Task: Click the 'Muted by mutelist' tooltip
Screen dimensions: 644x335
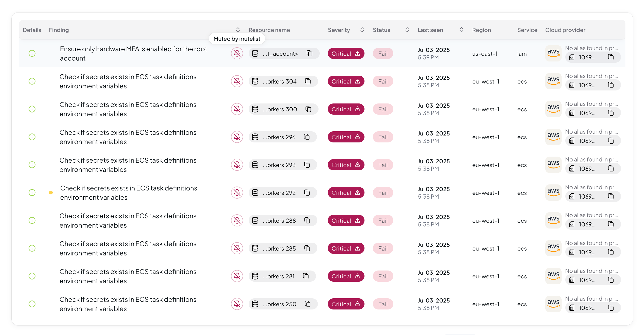Action: (x=237, y=39)
